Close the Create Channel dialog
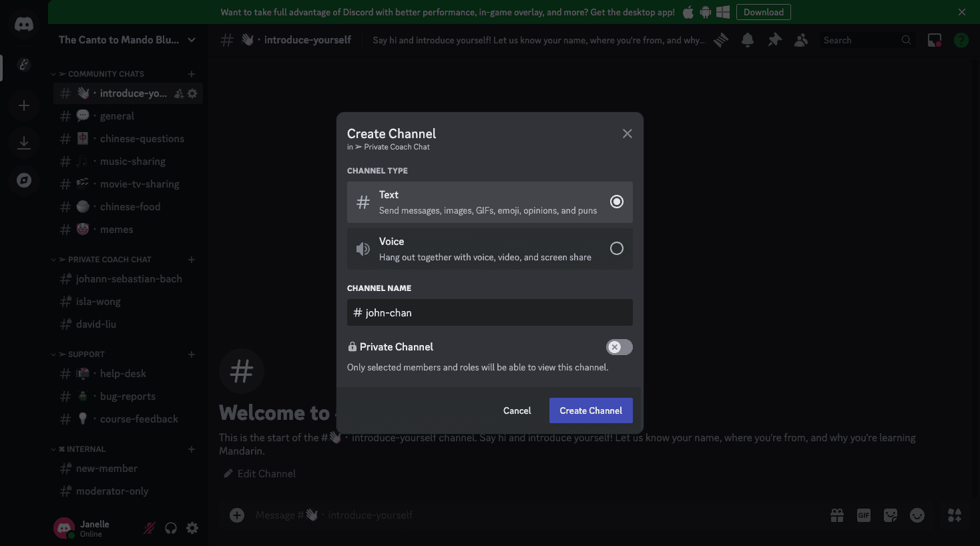Viewport: 980px width, 546px height. [x=628, y=133]
